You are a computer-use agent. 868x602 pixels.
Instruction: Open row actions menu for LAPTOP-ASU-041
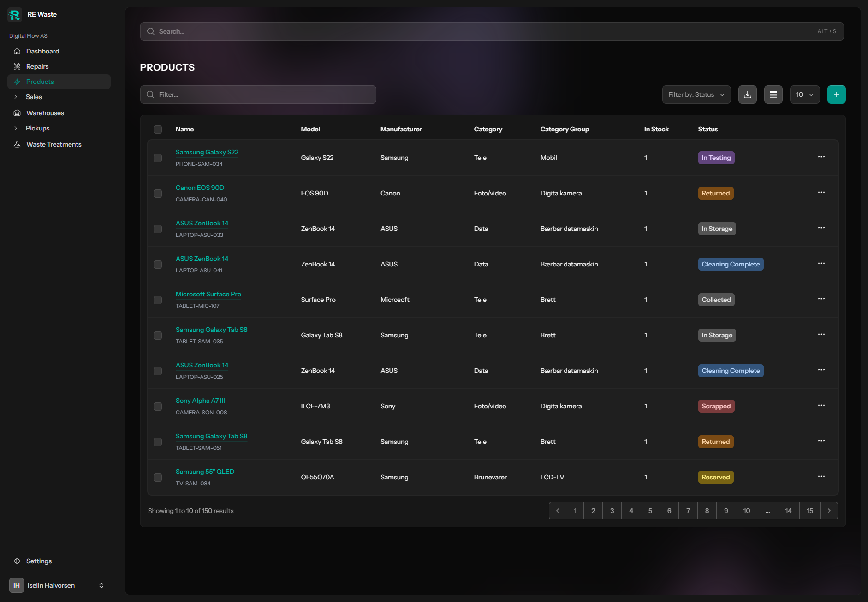click(x=821, y=264)
